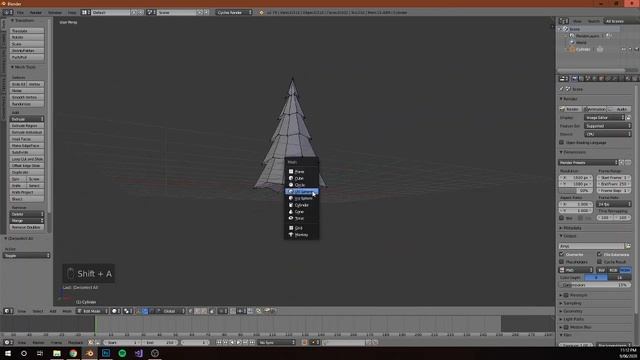Click the Subdivide button
The height and width of the screenshot is (360, 640).
coord(27,152)
